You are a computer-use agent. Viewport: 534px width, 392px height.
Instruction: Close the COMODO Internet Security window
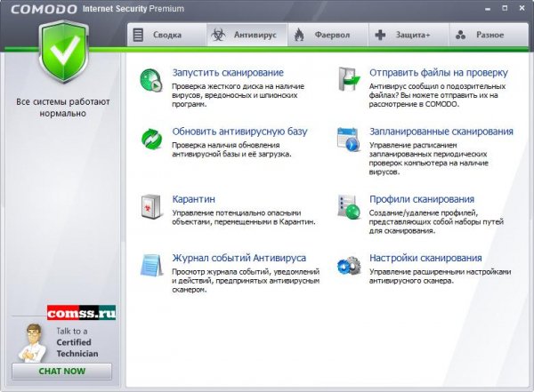pos(522,8)
